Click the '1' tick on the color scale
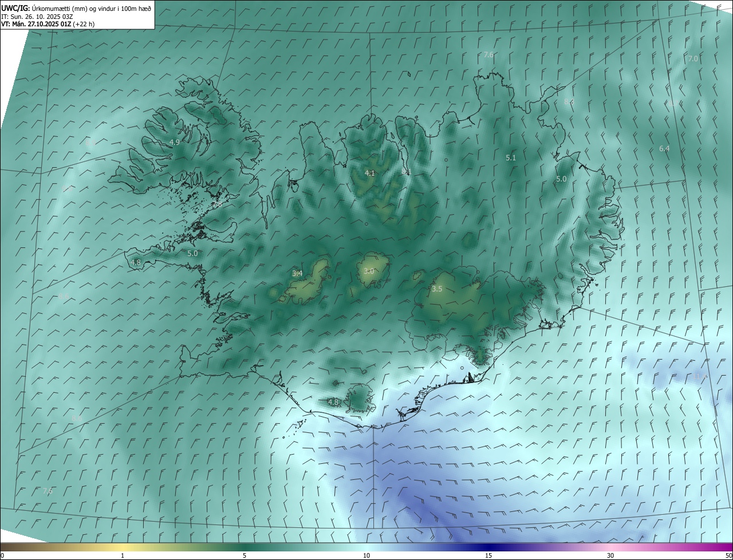 pos(123,555)
